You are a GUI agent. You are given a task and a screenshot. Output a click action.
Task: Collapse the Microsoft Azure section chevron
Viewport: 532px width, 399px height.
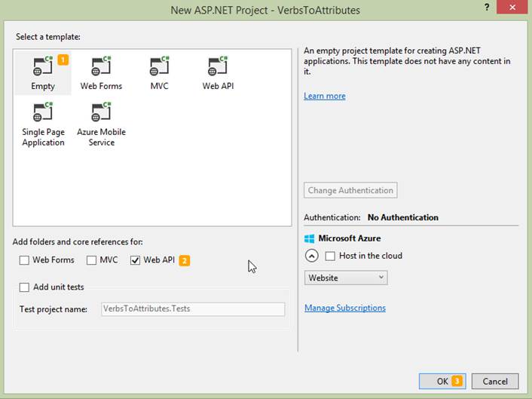[x=310, y=256]
